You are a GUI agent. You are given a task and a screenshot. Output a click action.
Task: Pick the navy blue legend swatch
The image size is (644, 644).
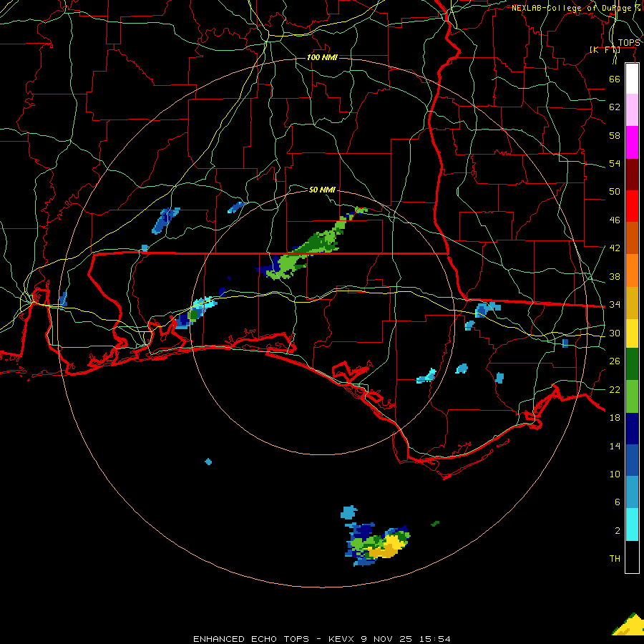[632, 429]
